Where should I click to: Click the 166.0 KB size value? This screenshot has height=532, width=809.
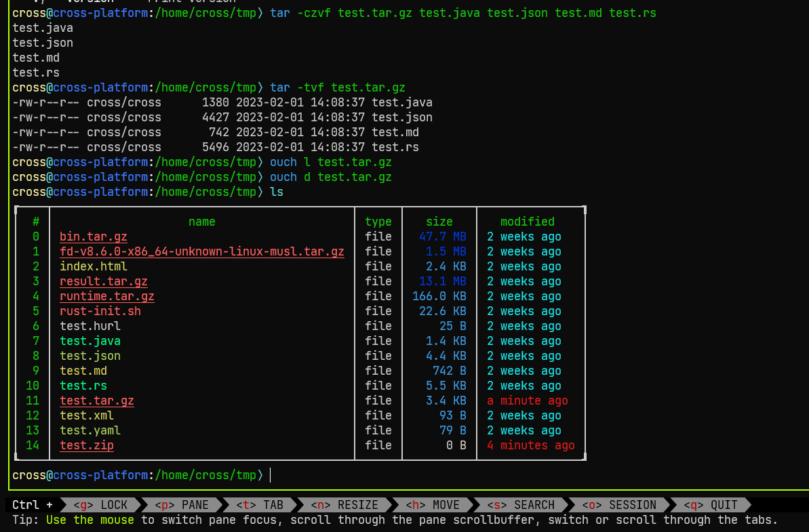pyautogui.click(x=439, y=296)
